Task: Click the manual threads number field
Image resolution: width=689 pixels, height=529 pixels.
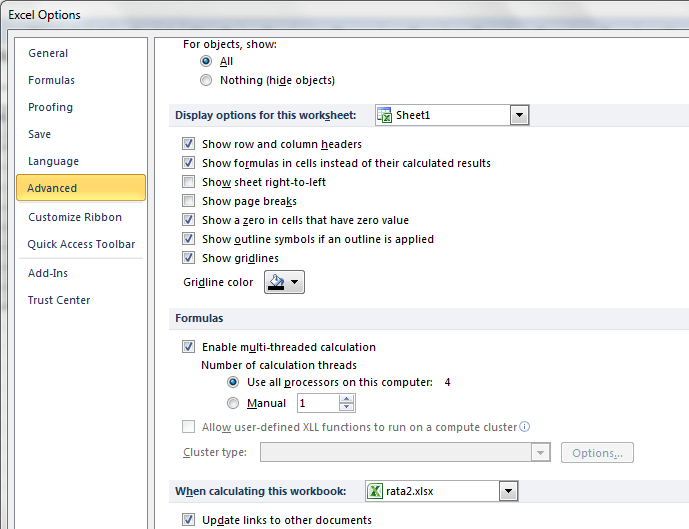Action: click(x=317, y=404)
